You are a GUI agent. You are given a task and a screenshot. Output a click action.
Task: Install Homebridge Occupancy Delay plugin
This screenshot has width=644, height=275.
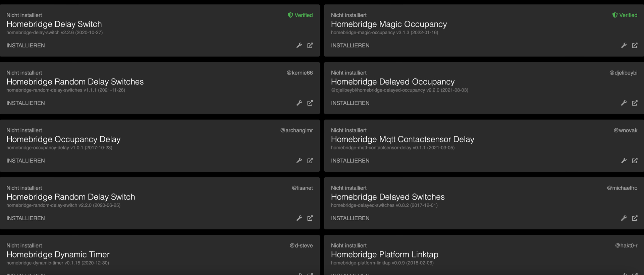25,161
